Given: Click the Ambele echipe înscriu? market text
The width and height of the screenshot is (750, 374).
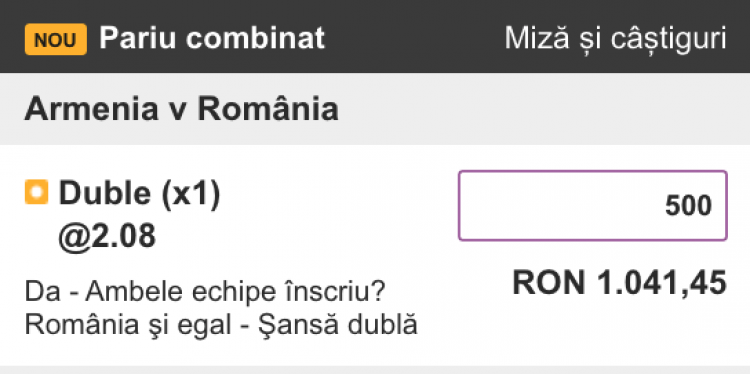Looking at the screenshot, I should [x=235, y=292].
